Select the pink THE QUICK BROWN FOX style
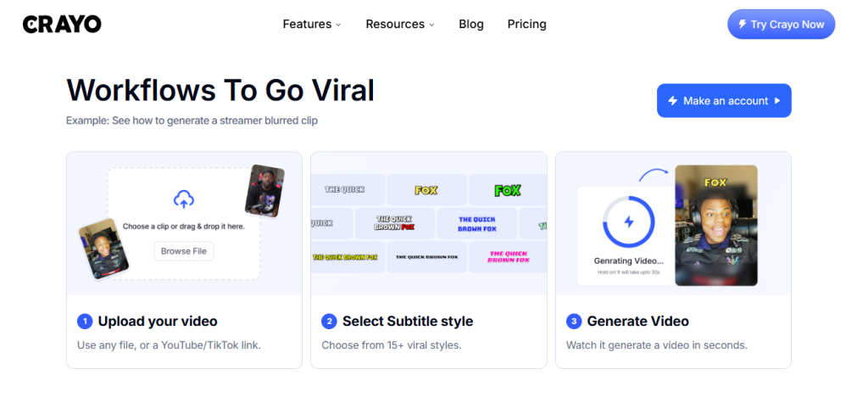This screenshot has width=868, height=403. pyautogui.click(x=508, y=257)
